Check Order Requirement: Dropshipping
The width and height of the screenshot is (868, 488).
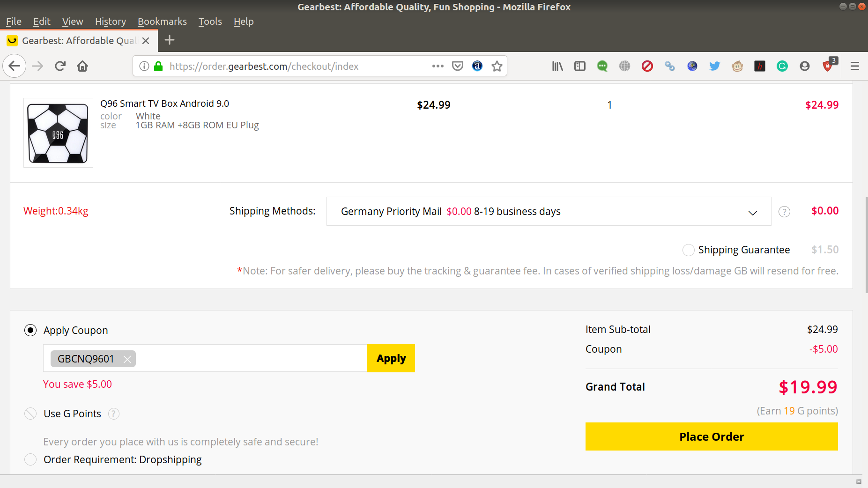(30, 459)
